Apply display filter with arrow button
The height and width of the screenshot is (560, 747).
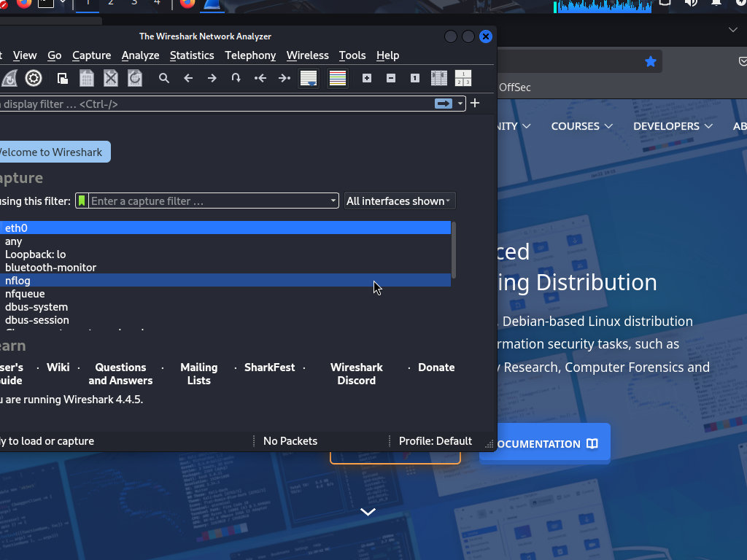point(444,104)
